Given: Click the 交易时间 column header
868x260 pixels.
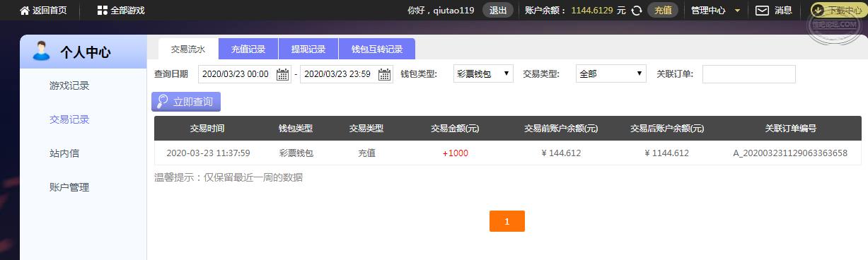Looking at the screenshot, I should tap(207, 129).
